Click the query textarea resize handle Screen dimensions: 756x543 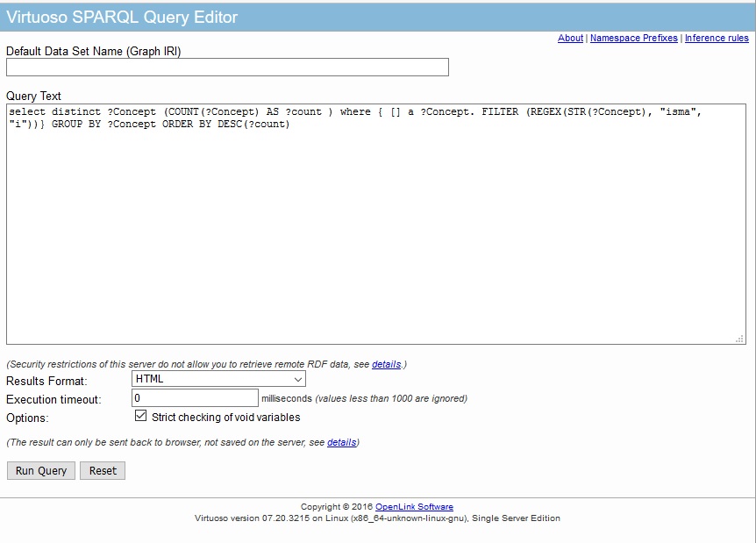coord(739,339)
